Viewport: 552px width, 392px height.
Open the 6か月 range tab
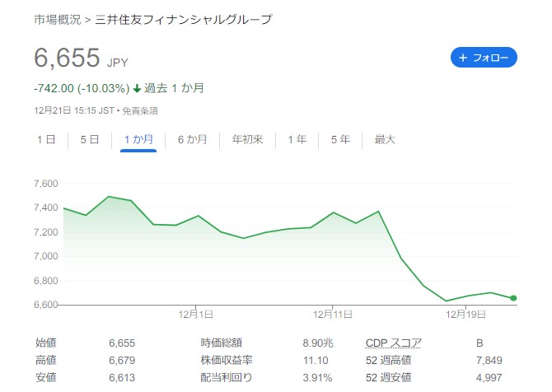[192, 139]
